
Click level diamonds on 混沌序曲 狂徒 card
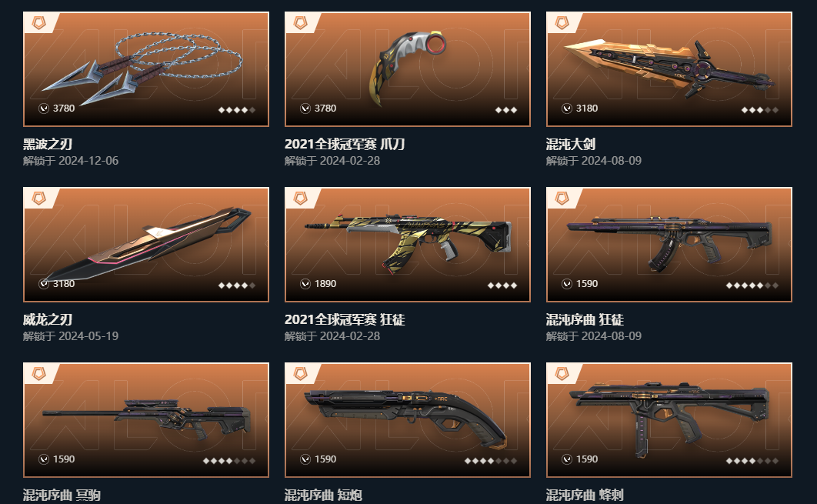[x=752, y=285]
